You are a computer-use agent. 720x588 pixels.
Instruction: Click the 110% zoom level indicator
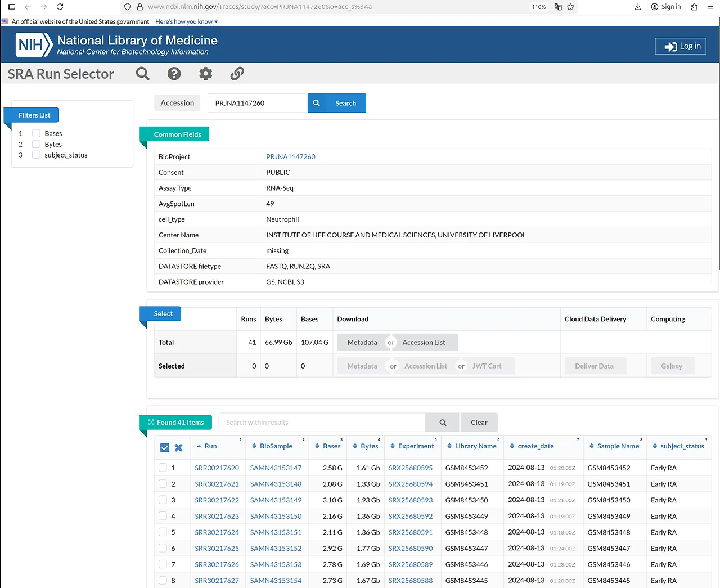(x=539, y=7)
